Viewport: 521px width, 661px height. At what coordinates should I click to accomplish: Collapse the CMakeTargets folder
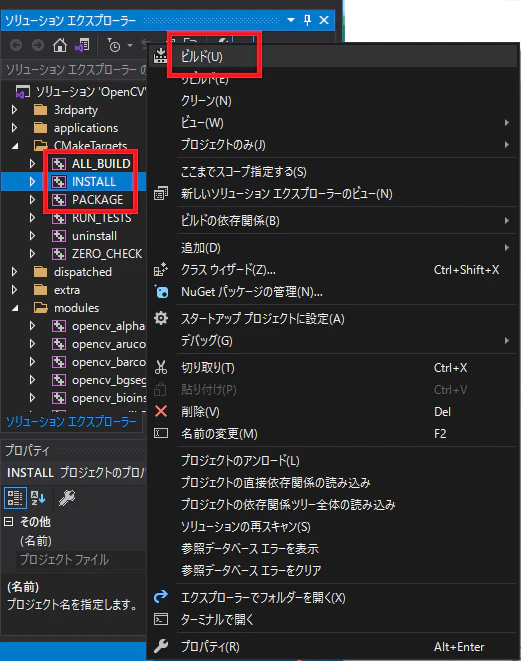click(15, 146)
